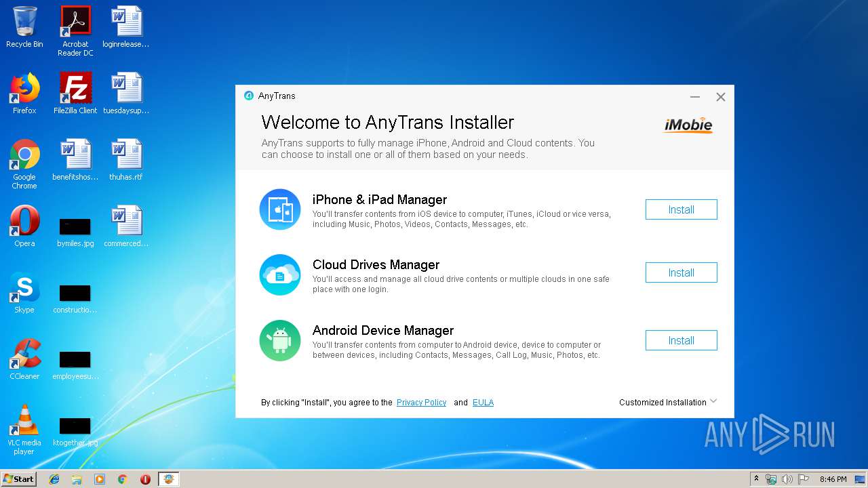Select the Skype desktop shortcut
868x488 pixels.
(24, 293)
